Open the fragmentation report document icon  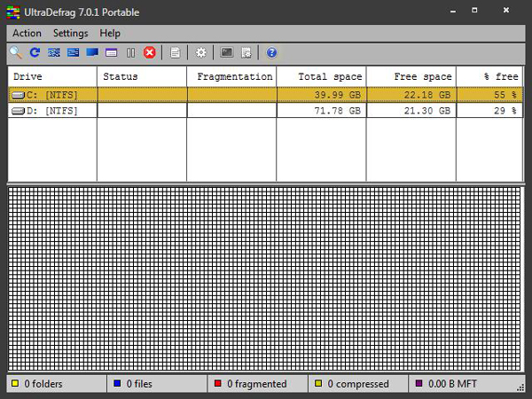[x=175, y=52]
